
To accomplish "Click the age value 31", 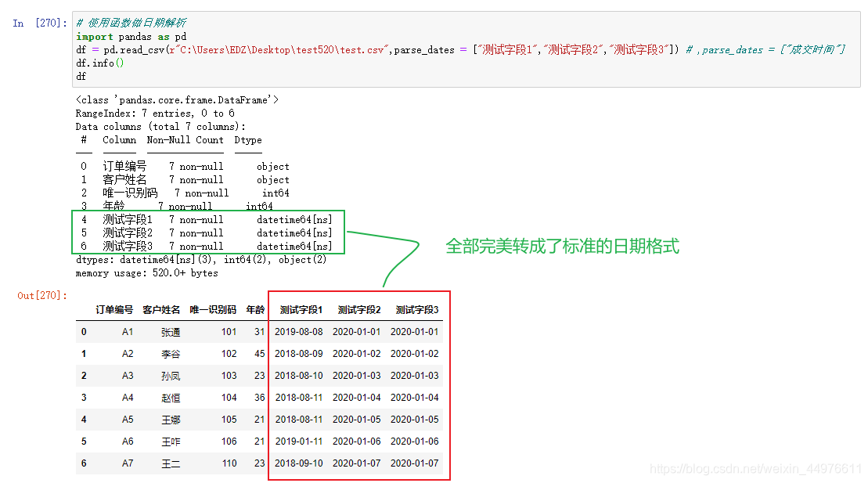I will pos(260,332).
